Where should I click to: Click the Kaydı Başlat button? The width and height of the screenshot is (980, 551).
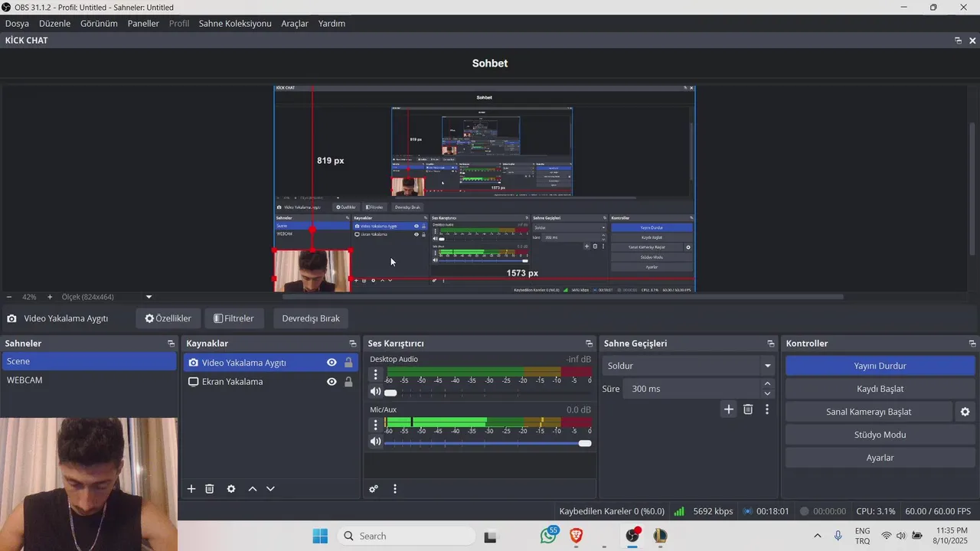coord(880,389)
